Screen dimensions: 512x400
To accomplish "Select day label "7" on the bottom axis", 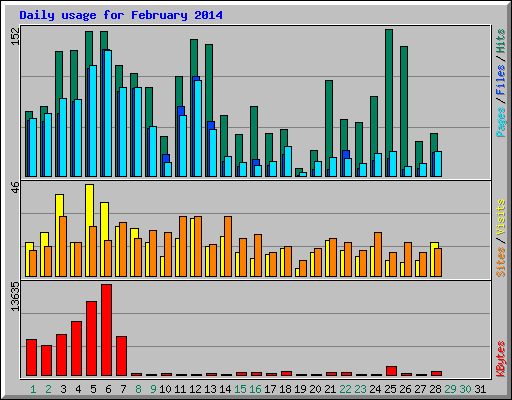I will pos(123,389).
